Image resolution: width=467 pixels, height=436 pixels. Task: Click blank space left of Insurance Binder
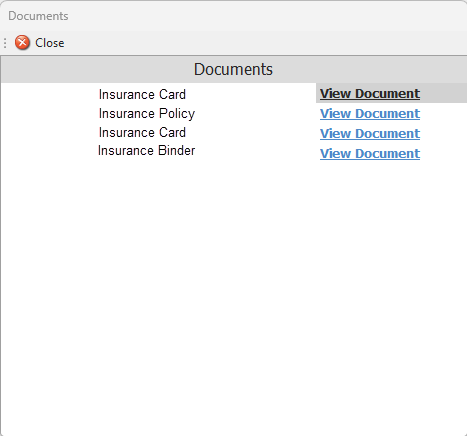click(49, 151)
